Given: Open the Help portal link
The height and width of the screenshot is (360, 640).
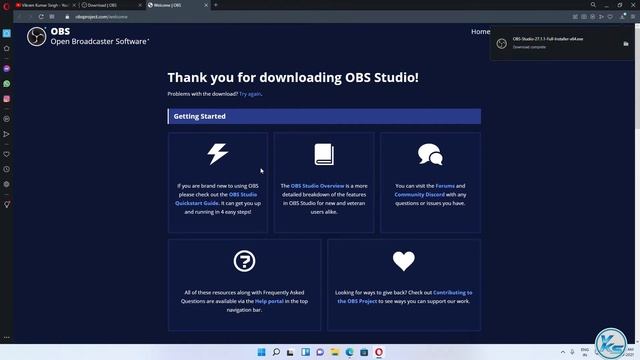Looking at the screenshot, I should point(269,301).
